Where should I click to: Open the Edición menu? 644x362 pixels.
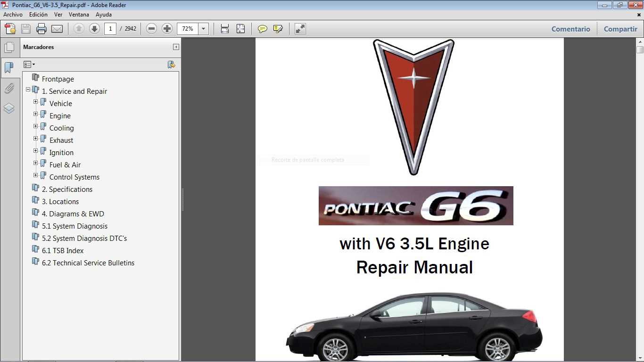tap(38, 15)
